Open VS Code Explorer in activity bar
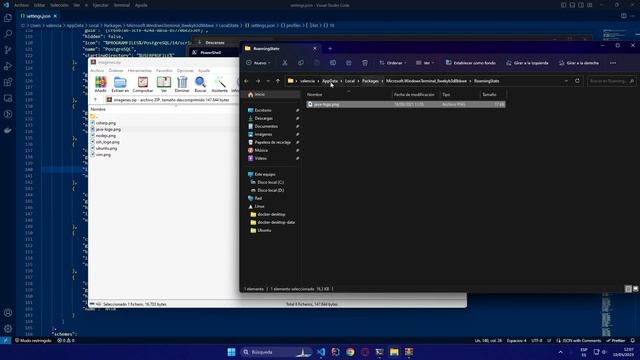Image resolution: width=640 pixels, height=360 pixels. click(8, 18)
